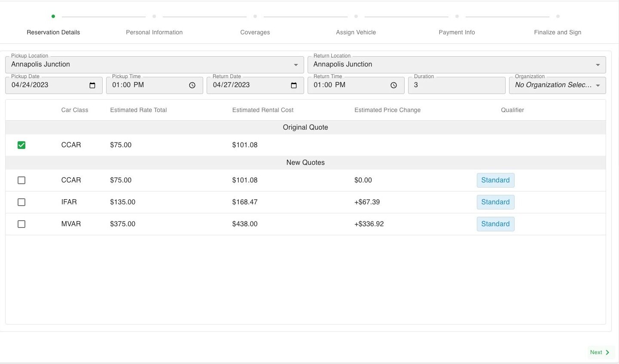Click the CCAR new quote Standard badge
This screenshot has height=364, width=619.
495,180
